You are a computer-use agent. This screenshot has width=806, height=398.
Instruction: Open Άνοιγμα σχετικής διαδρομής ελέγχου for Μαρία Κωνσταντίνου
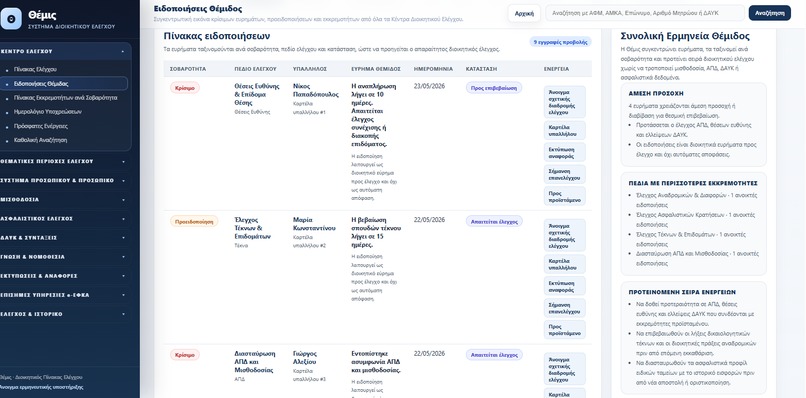pyautogui.click(x=564, y=235)
